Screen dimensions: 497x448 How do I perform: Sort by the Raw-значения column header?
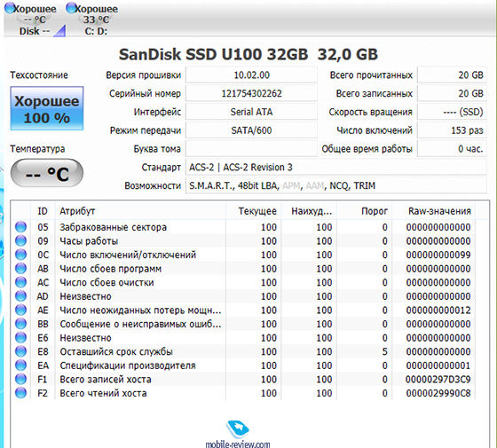(434, 211)
